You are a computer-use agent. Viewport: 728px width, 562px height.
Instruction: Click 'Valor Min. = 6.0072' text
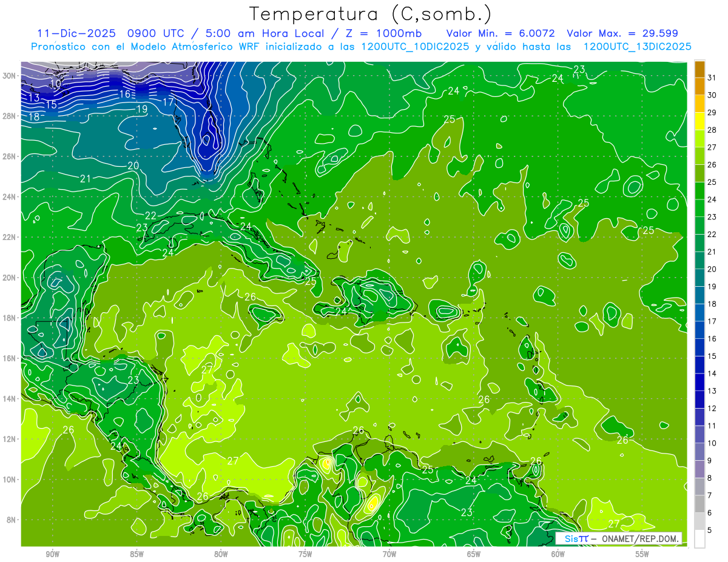(x=502, y=33)
